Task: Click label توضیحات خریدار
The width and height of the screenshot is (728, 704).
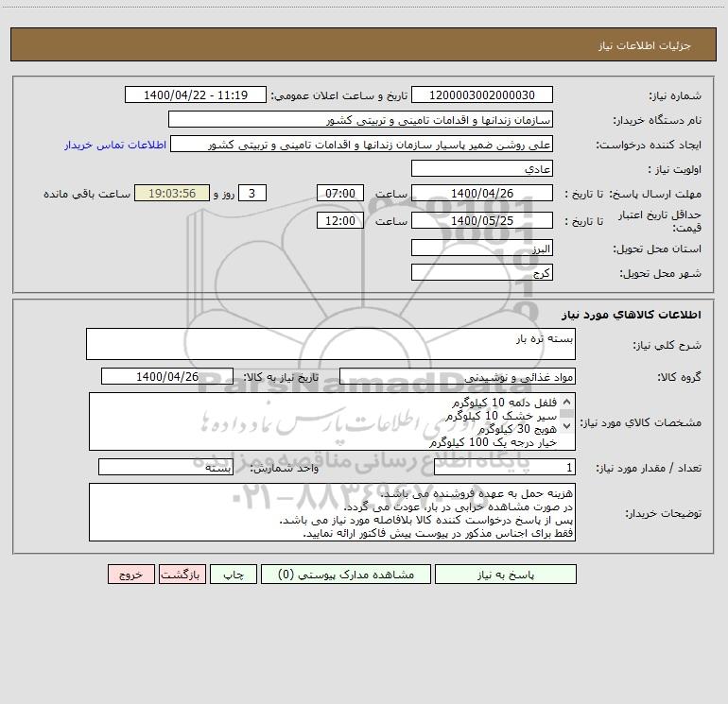Action: click(663, 513)
